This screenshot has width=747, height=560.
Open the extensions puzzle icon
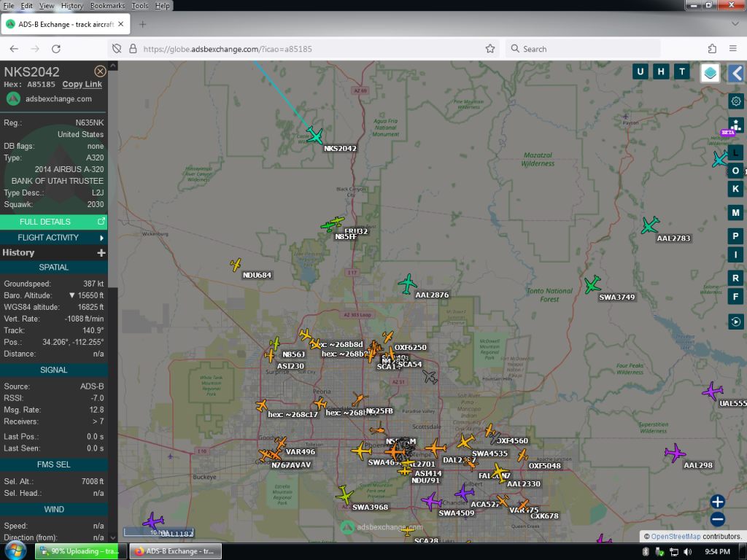[712, 49]
